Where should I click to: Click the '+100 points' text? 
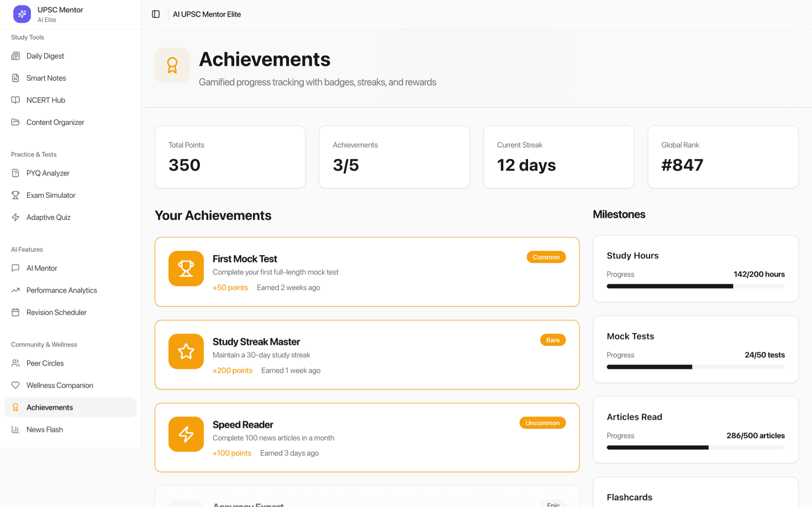[232, 453]
